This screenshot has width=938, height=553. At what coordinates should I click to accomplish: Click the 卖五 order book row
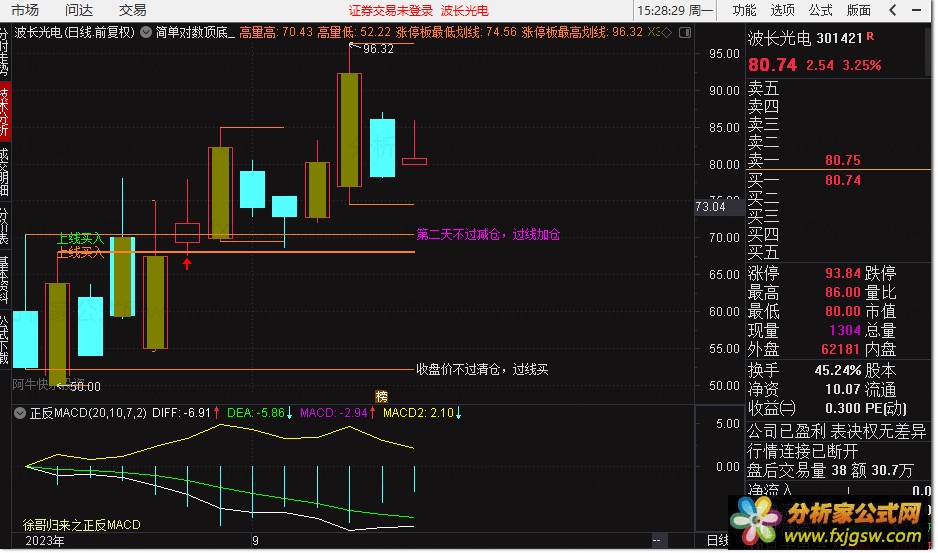[x=839, y=89]
